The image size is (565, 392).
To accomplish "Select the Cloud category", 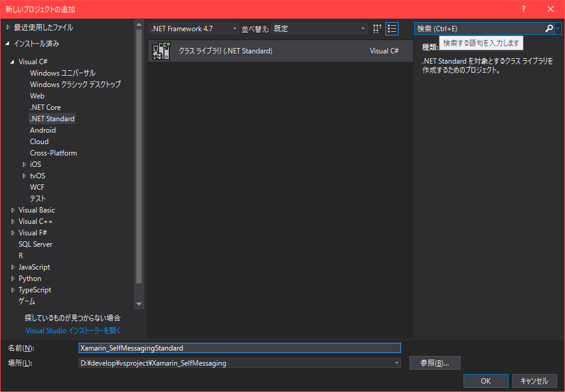I will (39, 142).
